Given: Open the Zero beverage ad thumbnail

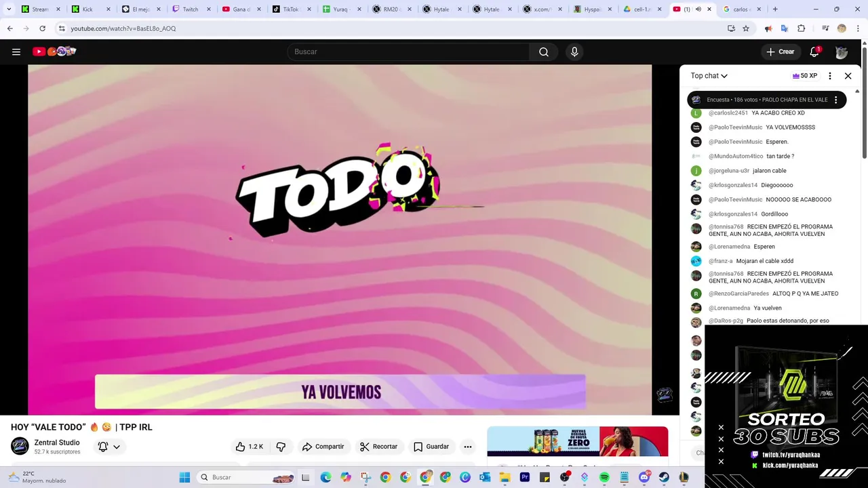Looking at the screenshot, I should [578, 441].
